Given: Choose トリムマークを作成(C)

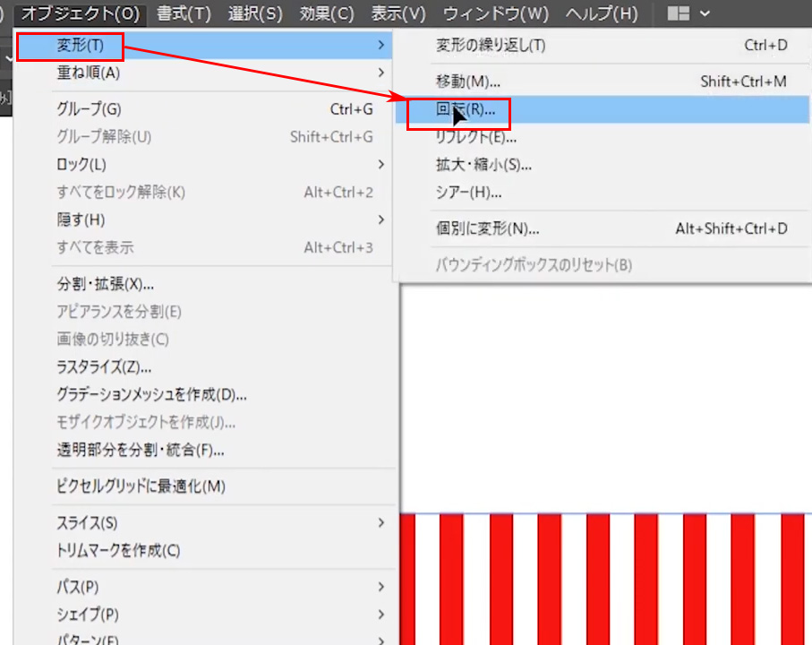Looking at the screenshot, I should click(x=203, y=550).
